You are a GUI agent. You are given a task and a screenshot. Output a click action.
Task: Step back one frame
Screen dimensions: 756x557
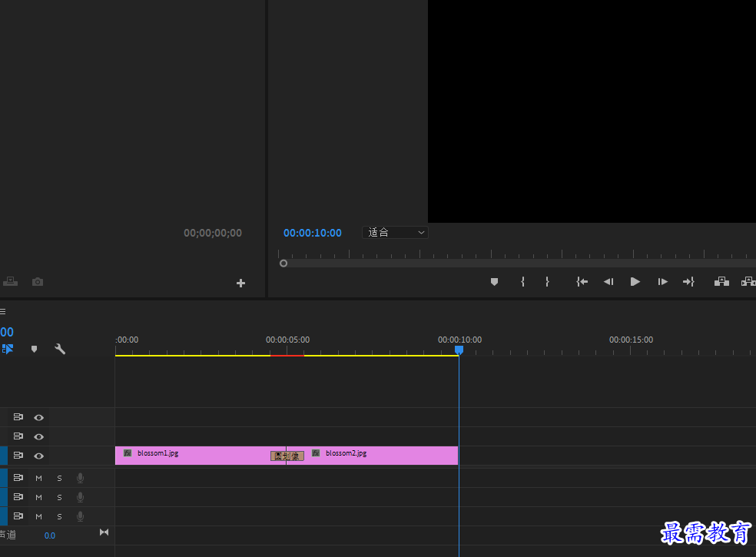tap(608, 282)
